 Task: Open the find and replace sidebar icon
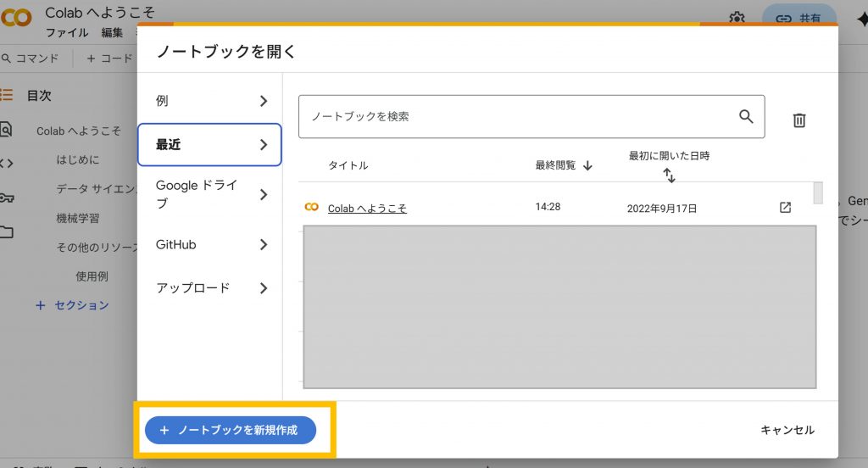click(x=6, y=130)
